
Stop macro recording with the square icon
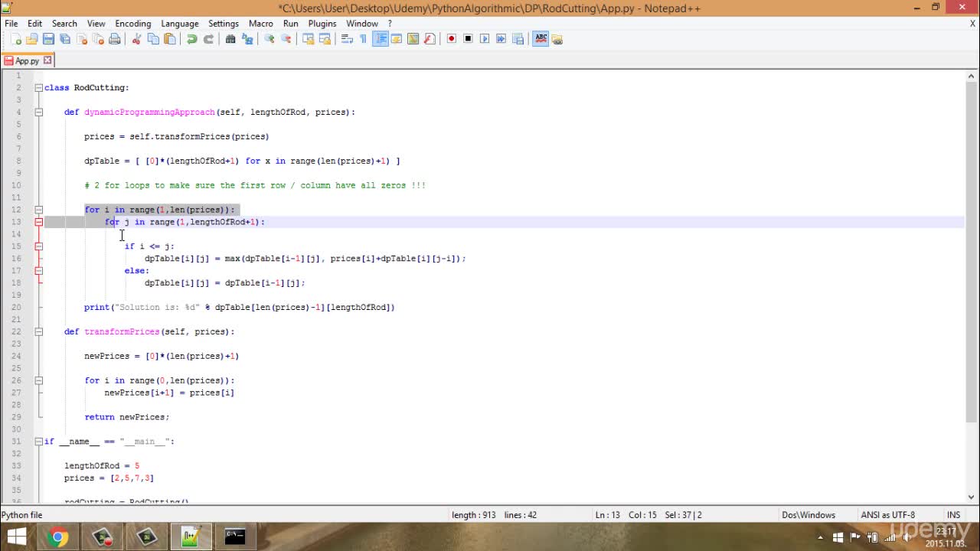click(469, 39)
